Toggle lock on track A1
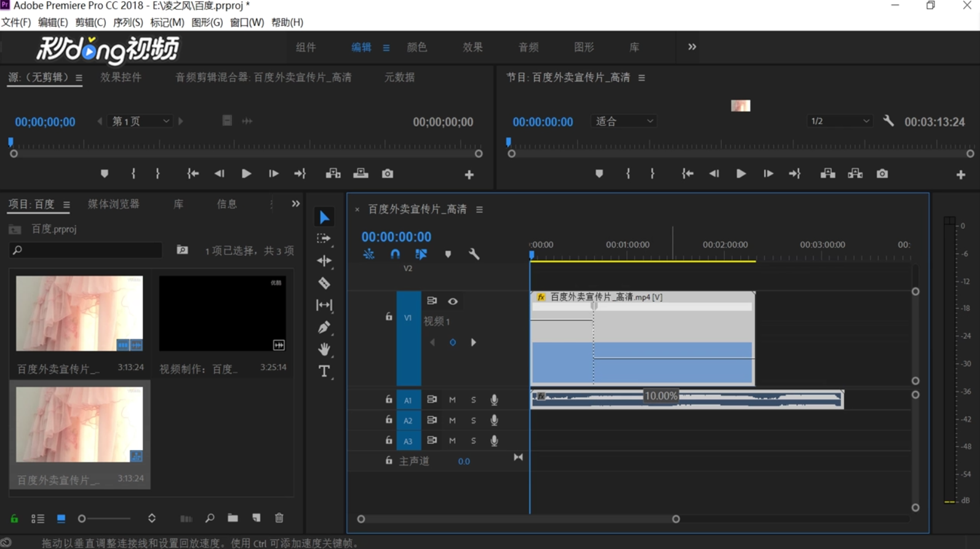Screen dimensions: 980x549 click(x=389, y=400)
